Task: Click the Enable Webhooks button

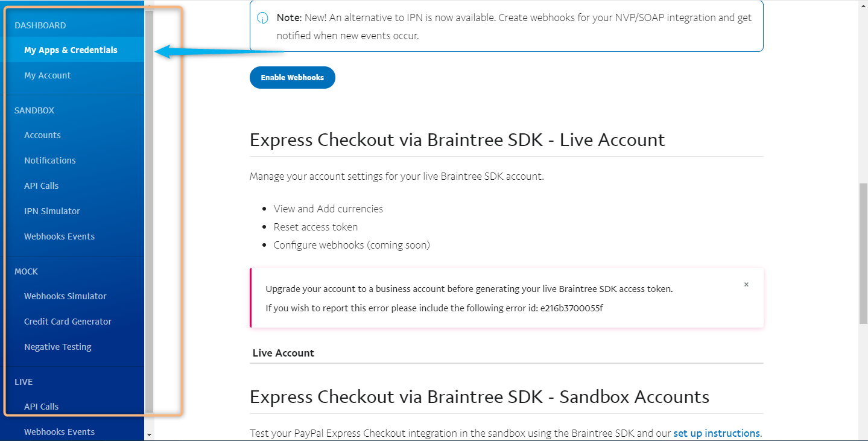Action: coord(293,77)
